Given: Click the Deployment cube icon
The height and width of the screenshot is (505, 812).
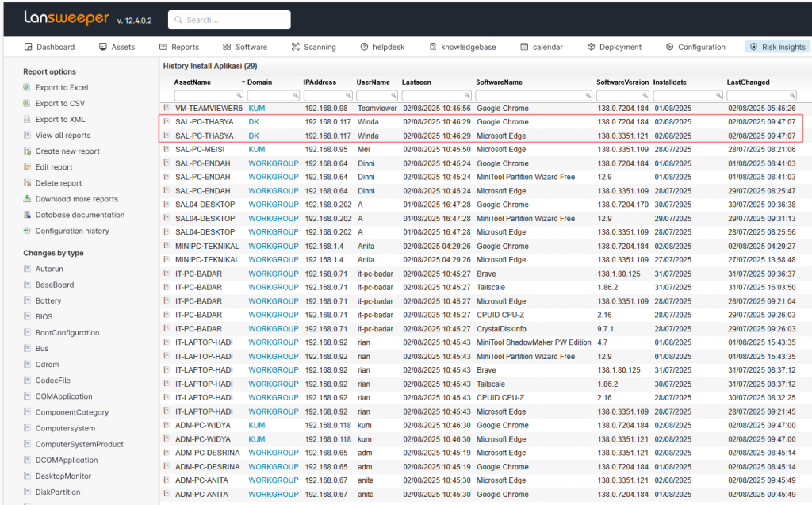Looking at the screenshot, I should 591,47.
